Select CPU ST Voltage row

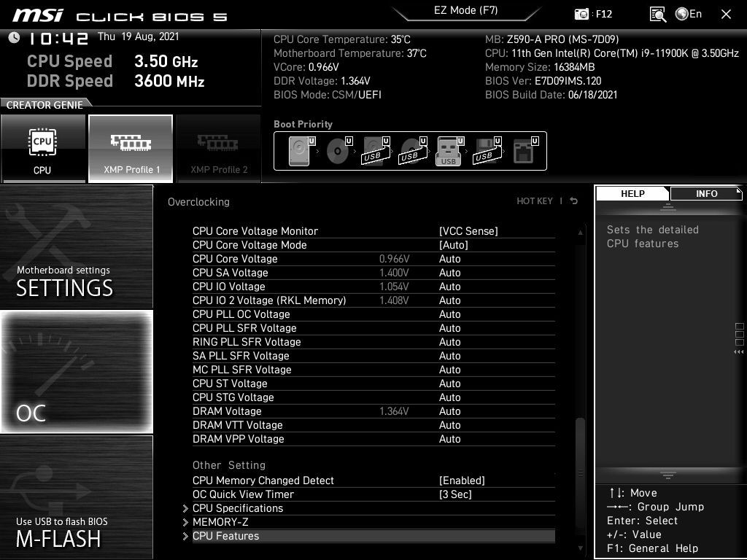[373, 384]
